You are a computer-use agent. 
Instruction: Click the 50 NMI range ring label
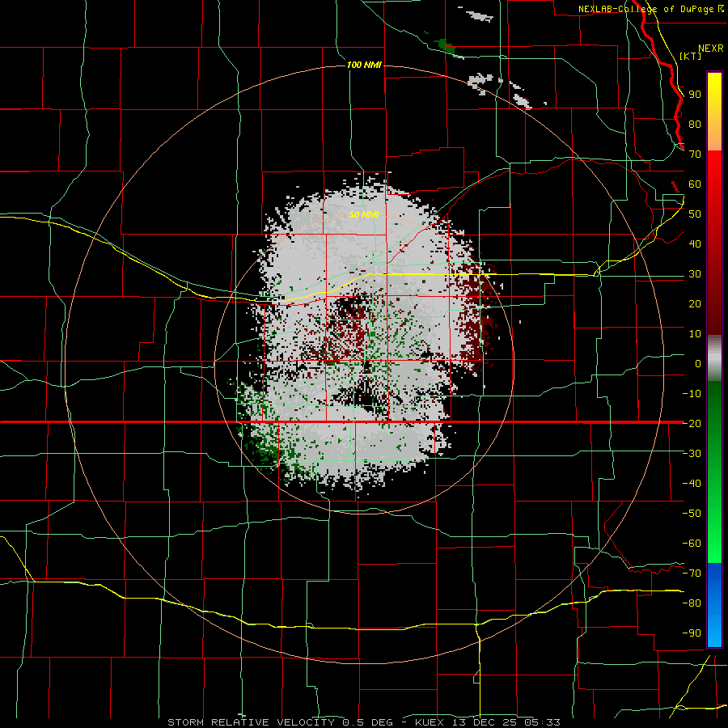364,214
